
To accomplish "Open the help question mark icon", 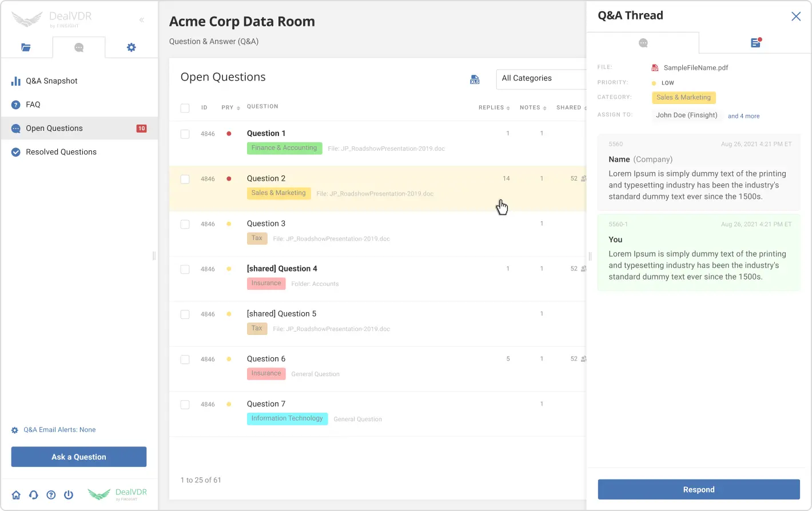I will tap(51, 495).
